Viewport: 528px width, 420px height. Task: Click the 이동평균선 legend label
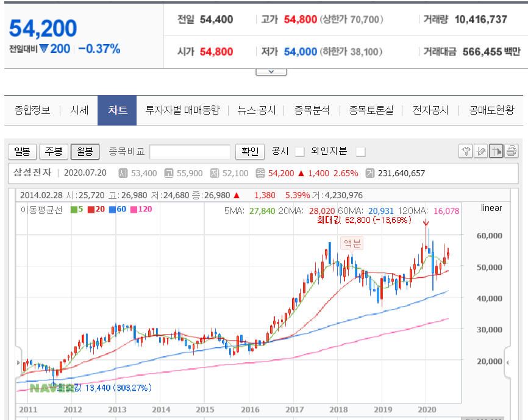[41, 210]
